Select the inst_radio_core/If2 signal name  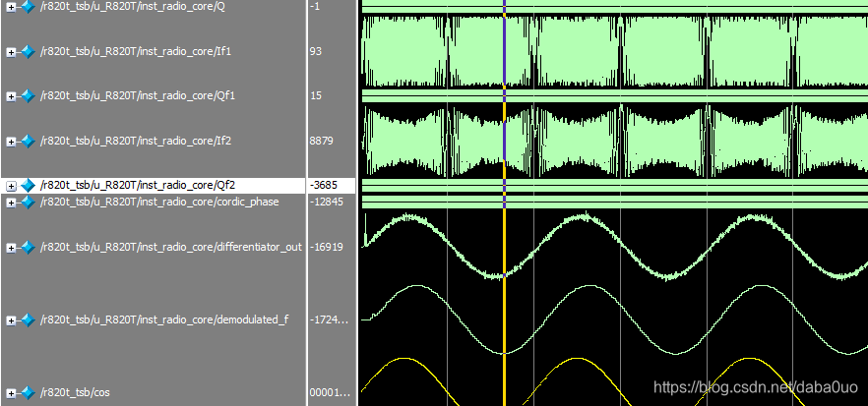[136, 141]
